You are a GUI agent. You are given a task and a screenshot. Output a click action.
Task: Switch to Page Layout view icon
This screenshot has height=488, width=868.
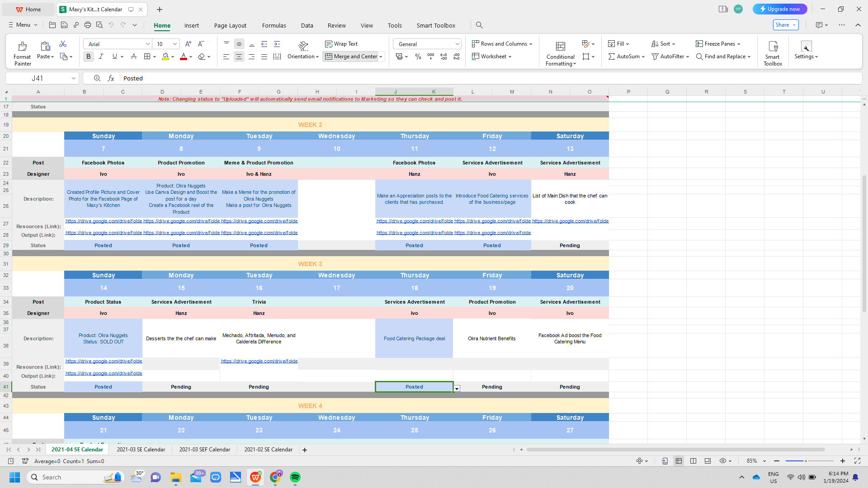coord(708,461)
